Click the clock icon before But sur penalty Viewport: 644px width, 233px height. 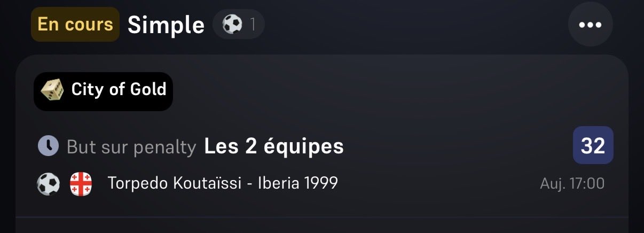(48, 146)
